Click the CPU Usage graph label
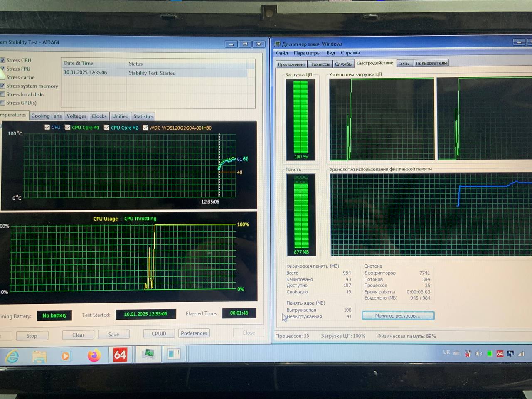The height and width of the screenshot is (399, 532). 106,219
